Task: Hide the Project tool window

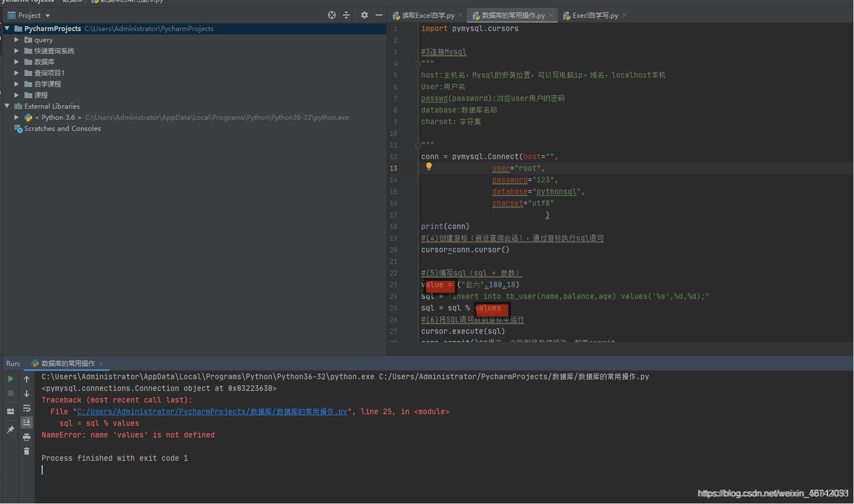Action: (379, 15)
